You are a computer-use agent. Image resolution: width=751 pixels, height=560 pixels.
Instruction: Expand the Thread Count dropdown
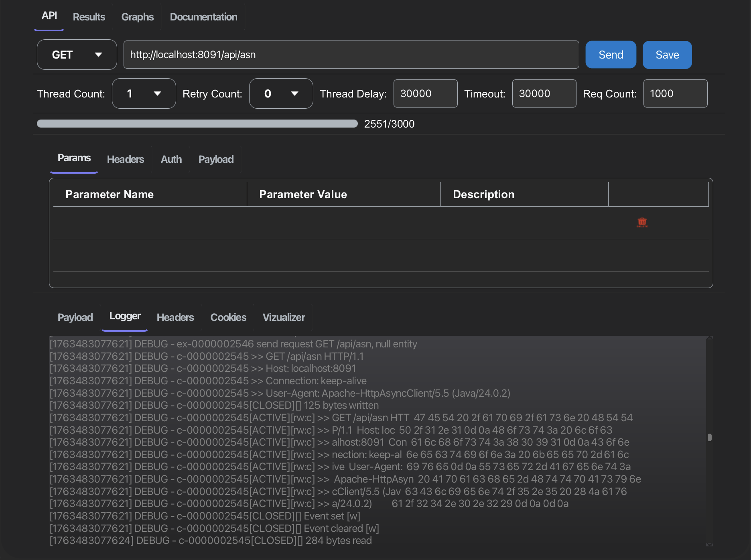pyautogui.click(x=144, y=93)
